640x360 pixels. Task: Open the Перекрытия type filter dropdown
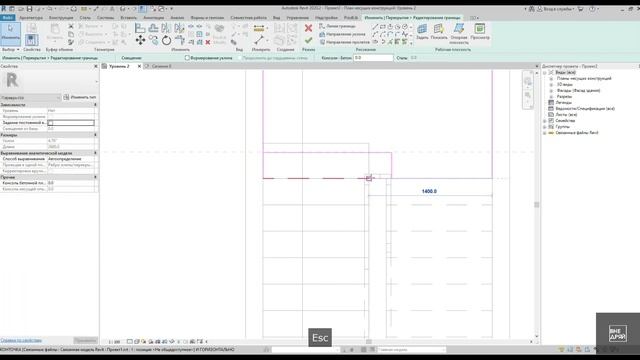30,98
